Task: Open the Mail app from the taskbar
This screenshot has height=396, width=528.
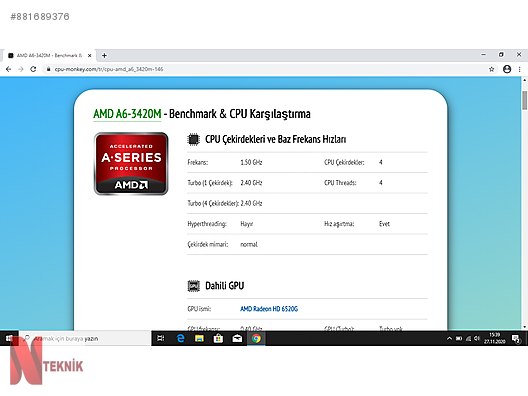Action: [x=237, y=338]
